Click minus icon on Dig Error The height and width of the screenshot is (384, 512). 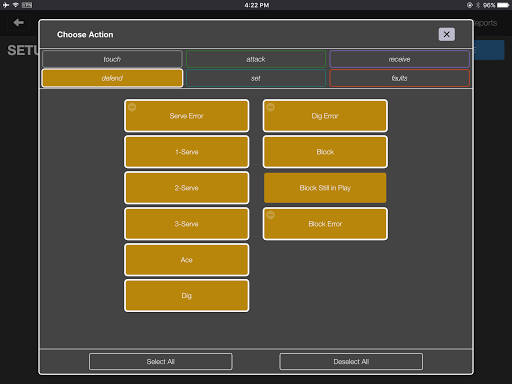click(x=271, y=107)
